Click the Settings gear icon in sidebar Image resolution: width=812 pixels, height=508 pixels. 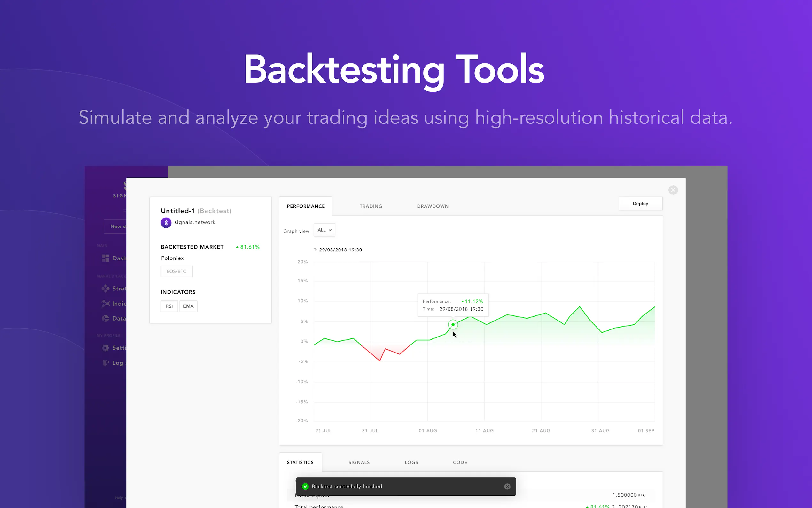[105, 348]
